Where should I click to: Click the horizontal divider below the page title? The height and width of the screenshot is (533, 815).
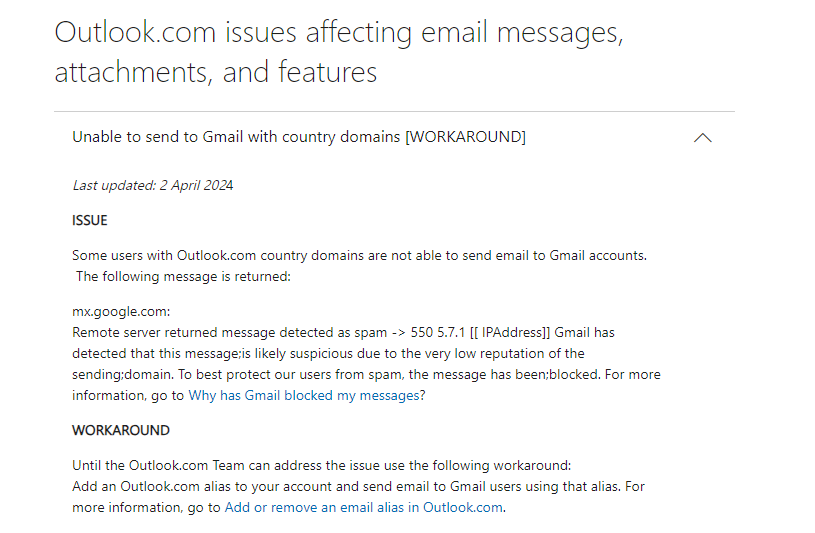(x=394, y=111)
